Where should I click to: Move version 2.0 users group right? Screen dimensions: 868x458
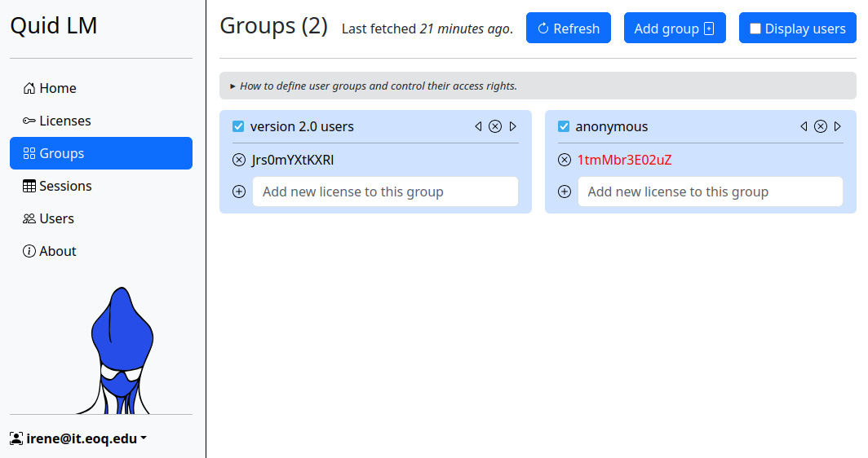512,126
